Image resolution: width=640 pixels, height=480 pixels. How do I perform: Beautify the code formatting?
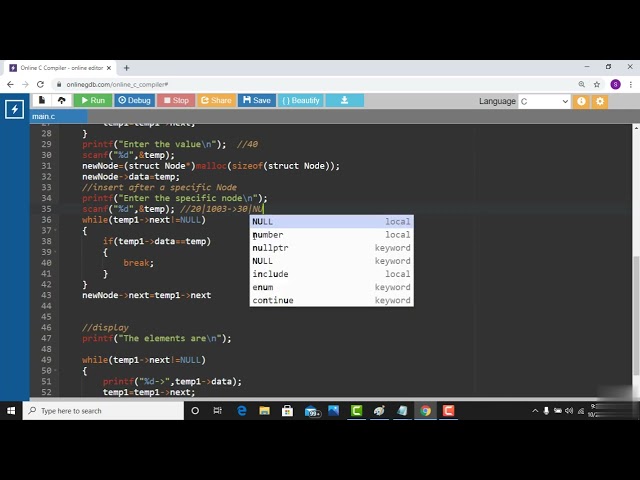(300, 100)
